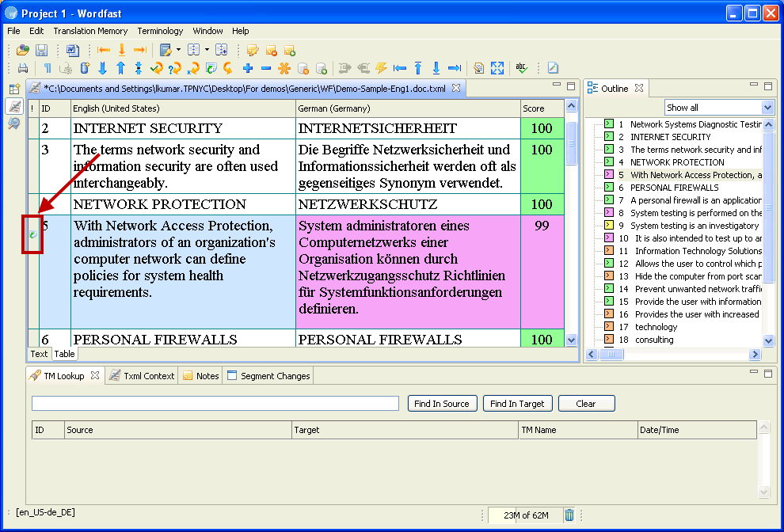Open the Segment Changes tab
Image resolution: width=784 pixels, height=532 pixels.
coord(268,376)
